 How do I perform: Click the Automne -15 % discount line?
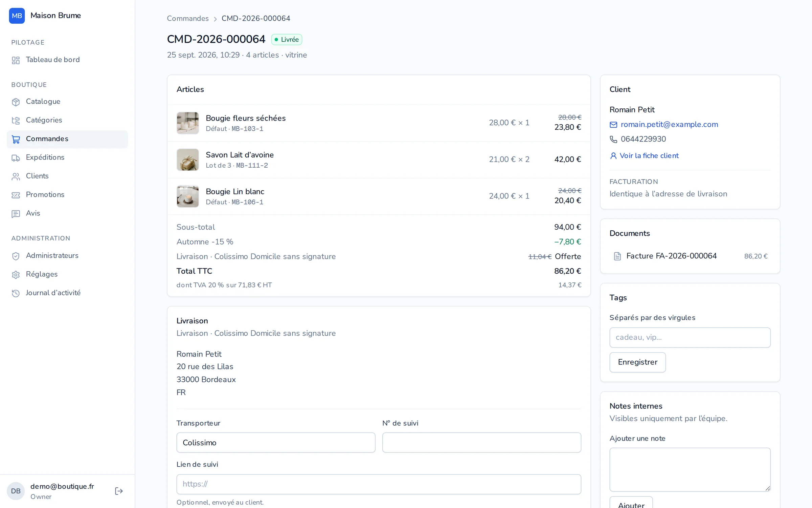379,242
